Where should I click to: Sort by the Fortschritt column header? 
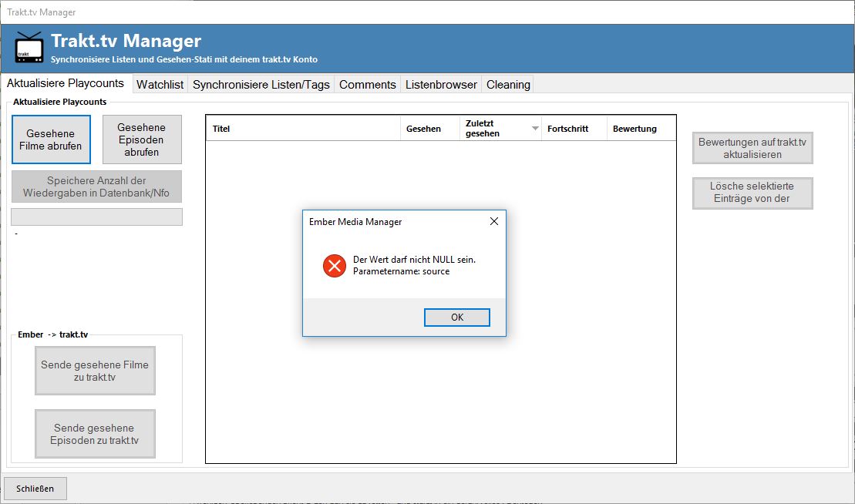(x=574, y=129)
